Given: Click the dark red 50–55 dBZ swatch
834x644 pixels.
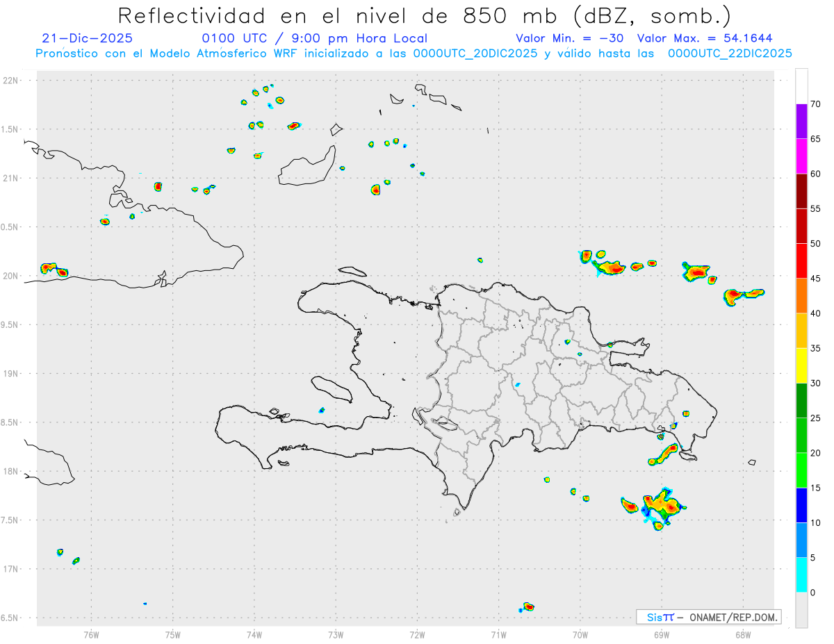Looking at the screenshot, I should tap(801, 226).
